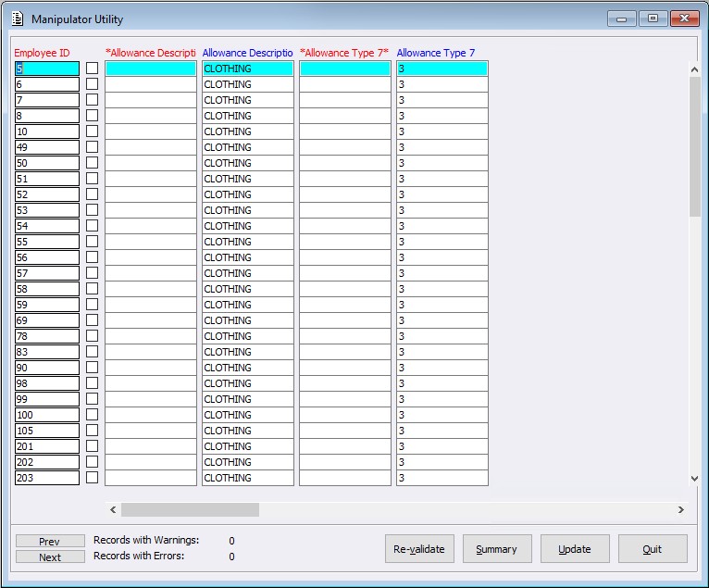The height and width of the screenshot is (588, 709).
Task: Select the Employee ID 10 field
Action: pos(46,131)
